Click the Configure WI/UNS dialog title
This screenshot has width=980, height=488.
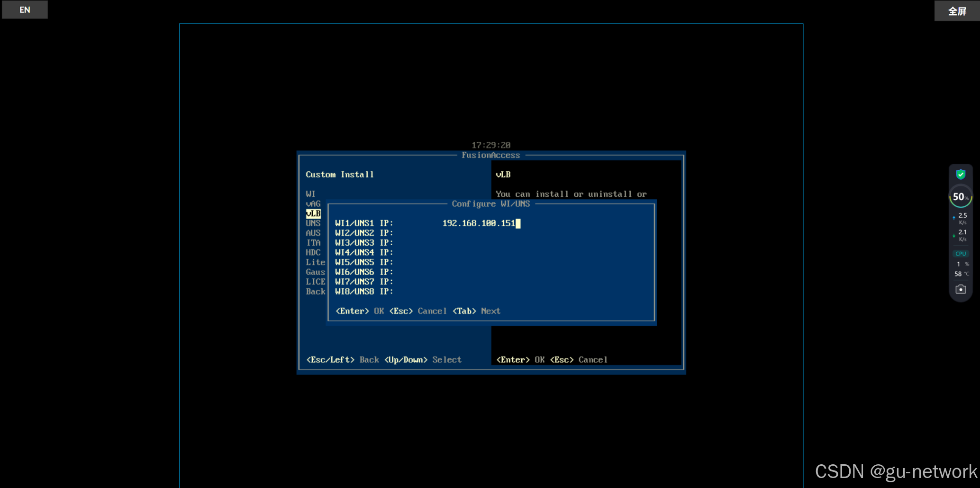(x=491, y=204)
